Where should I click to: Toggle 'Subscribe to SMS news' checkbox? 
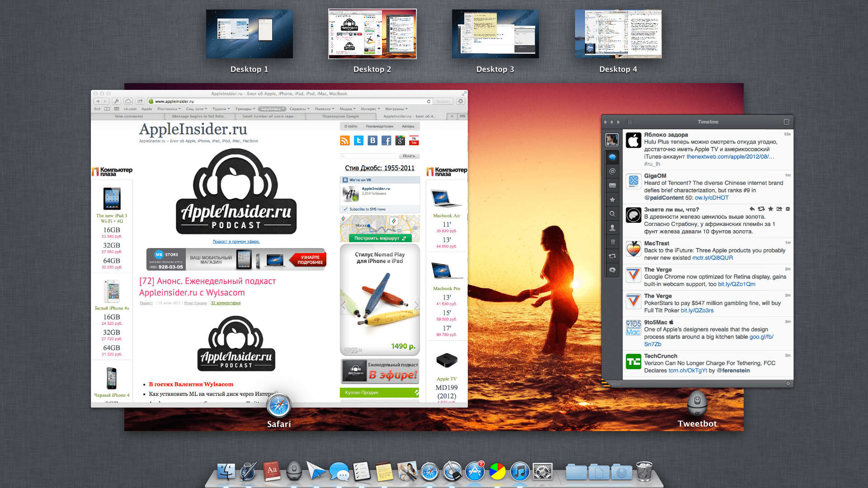coord(345,209)
